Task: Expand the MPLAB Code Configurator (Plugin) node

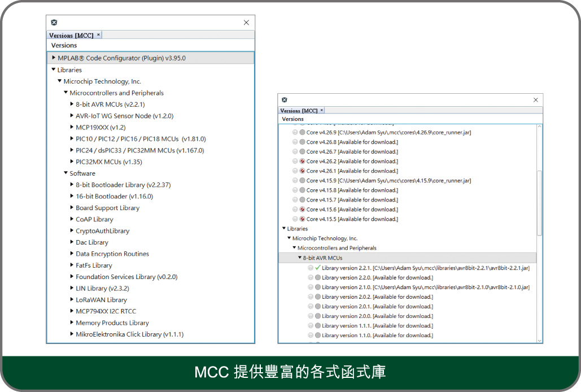Action: [54, 58]
